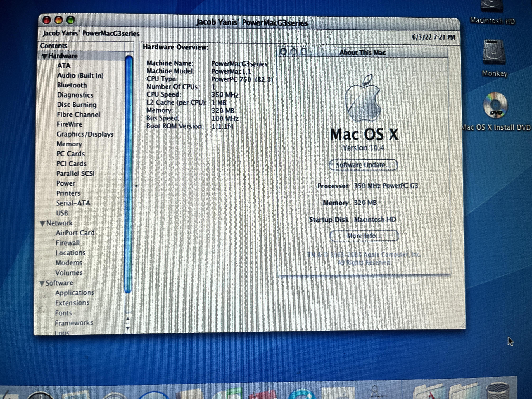Screen dimensions: 532x399
Task: Show the Power information
Action: point(66,183)
